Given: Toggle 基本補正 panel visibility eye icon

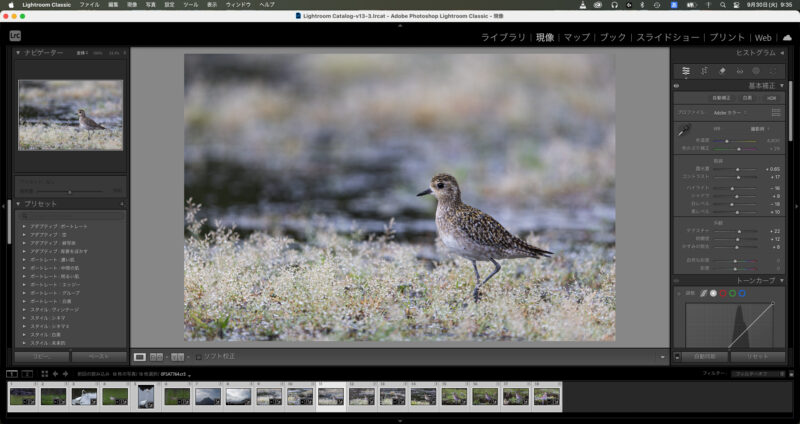Looking at the screenshot, I should coord(677,86).
